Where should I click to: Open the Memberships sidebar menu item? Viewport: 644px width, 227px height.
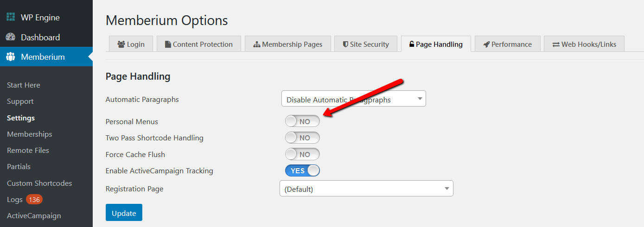[30, 134]
